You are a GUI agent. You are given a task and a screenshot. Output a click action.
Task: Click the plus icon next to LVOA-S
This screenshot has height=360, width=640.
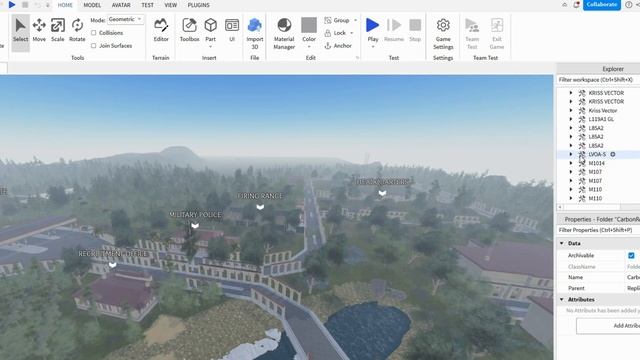pyautogui.click(x=613, y=154)
